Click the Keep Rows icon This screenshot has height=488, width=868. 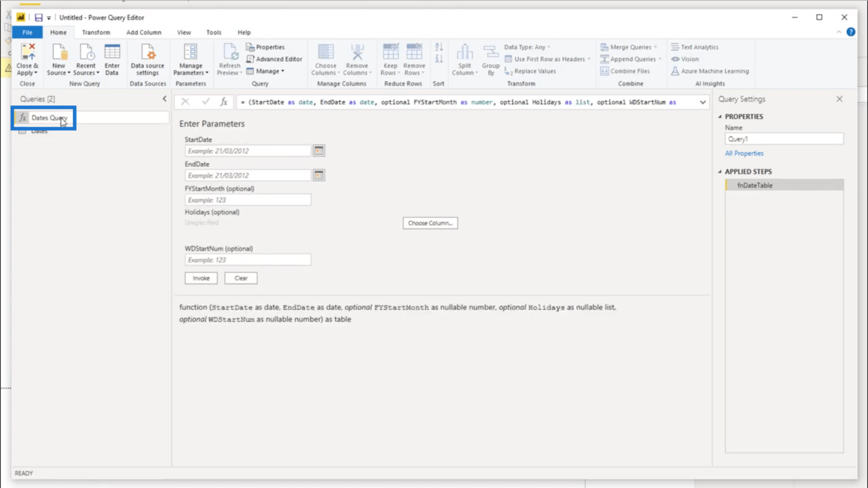coord(391,52)
